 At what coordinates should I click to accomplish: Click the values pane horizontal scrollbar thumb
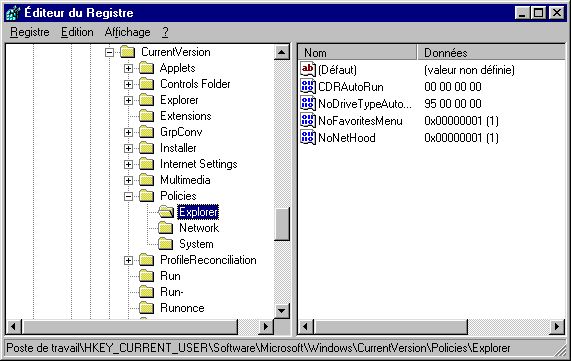[x=390, y=327]
